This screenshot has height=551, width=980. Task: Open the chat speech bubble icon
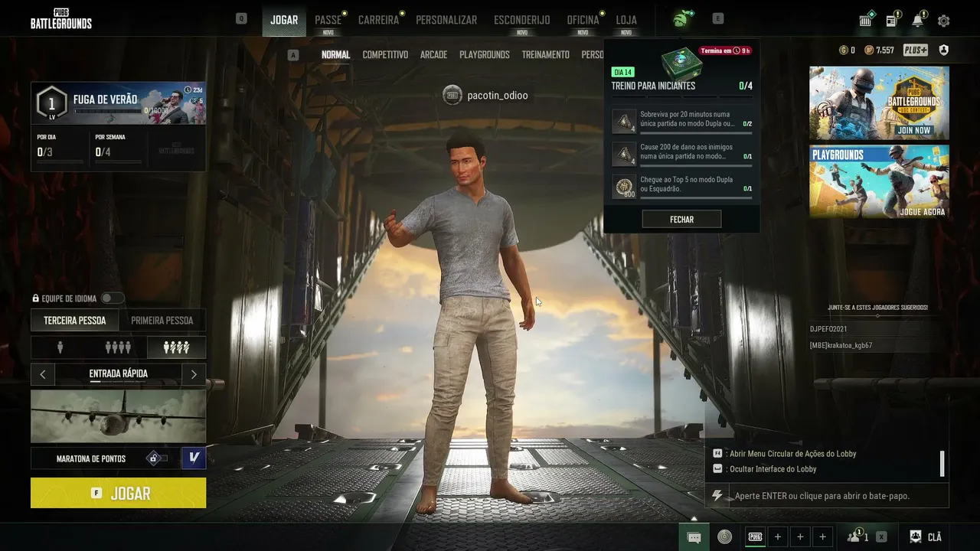(694, 537)
